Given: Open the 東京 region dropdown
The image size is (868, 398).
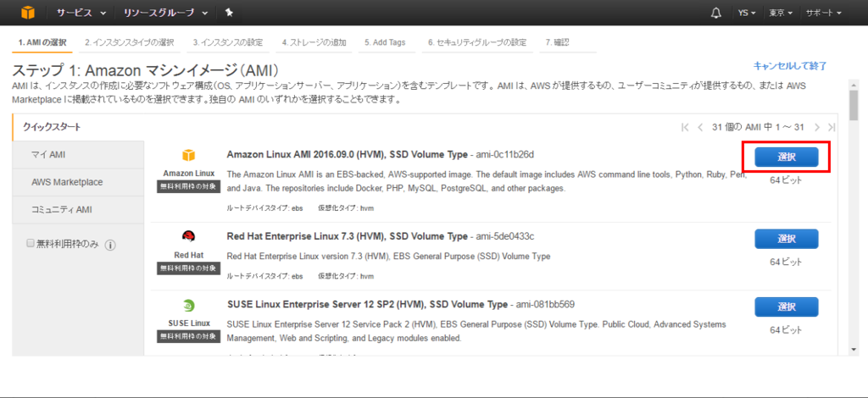Looking at the screenshot, I should [781, 13].
